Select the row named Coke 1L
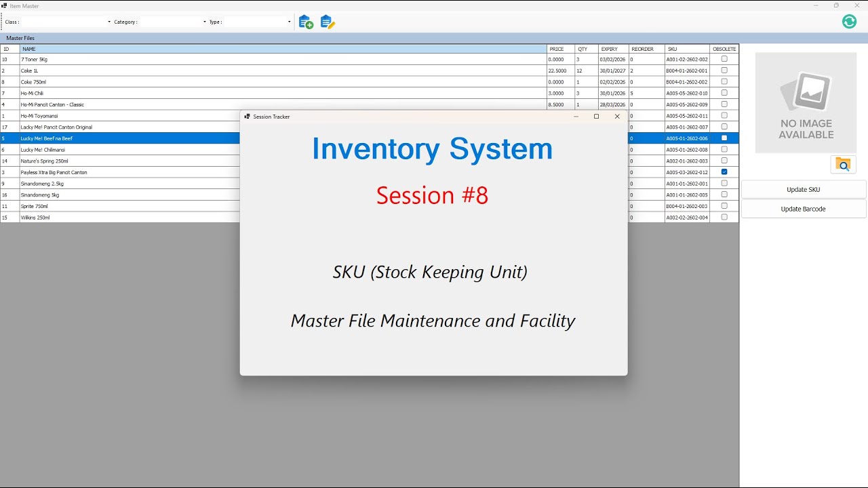 [370, 70]
